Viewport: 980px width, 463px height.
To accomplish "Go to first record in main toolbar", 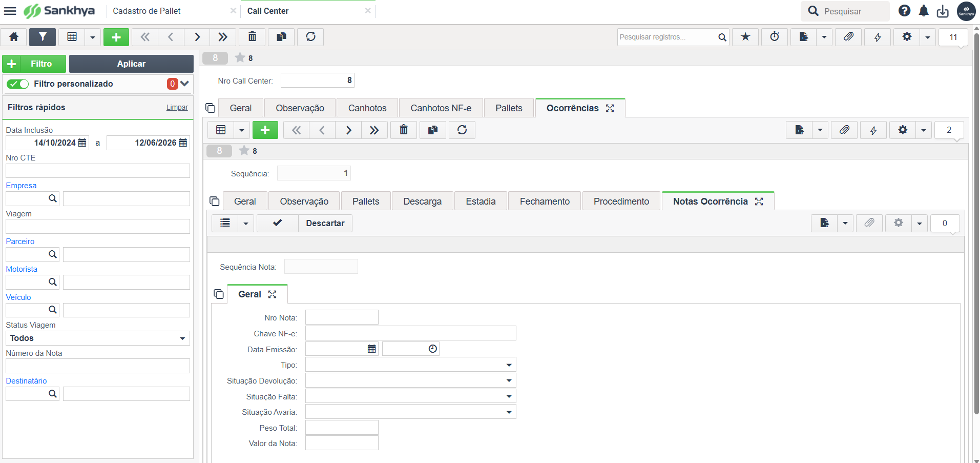I will 145,37.
